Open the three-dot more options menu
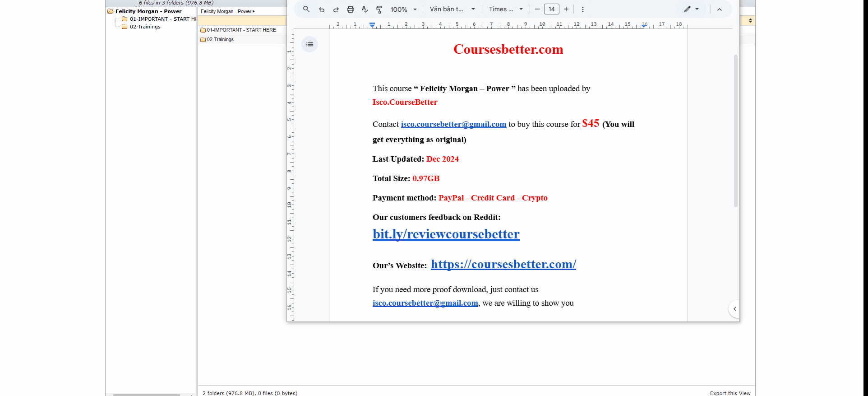 [583, 9]
